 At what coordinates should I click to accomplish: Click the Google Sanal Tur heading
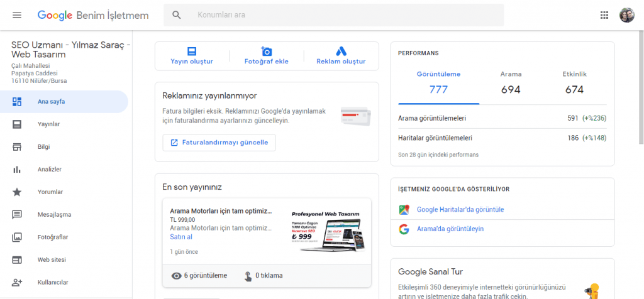(430, 272)
